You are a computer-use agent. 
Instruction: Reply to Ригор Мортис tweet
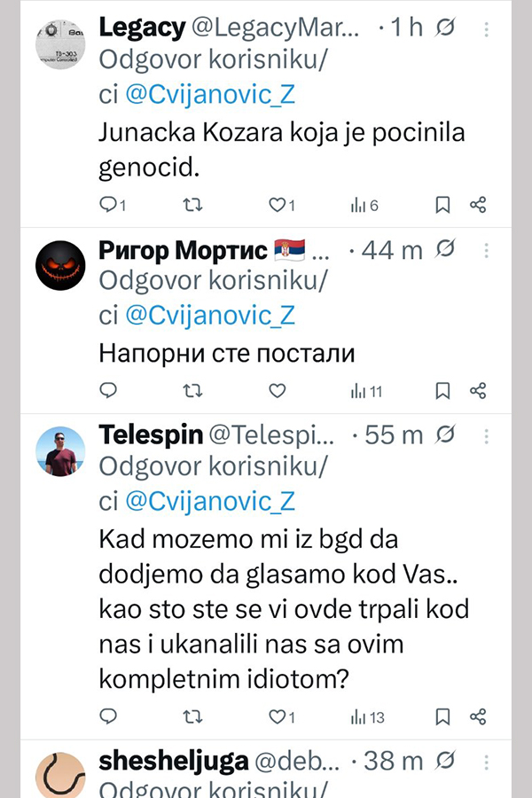coord(109,390)
